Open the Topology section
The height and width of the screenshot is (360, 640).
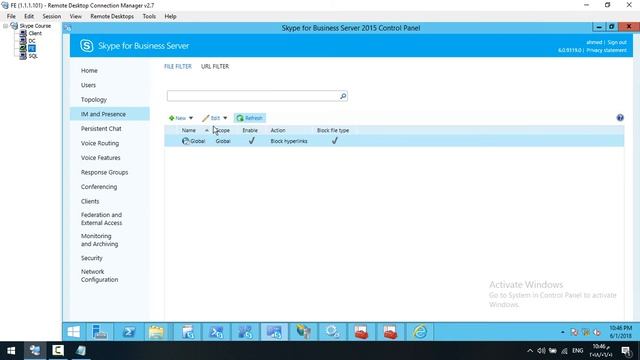[93, 100]
